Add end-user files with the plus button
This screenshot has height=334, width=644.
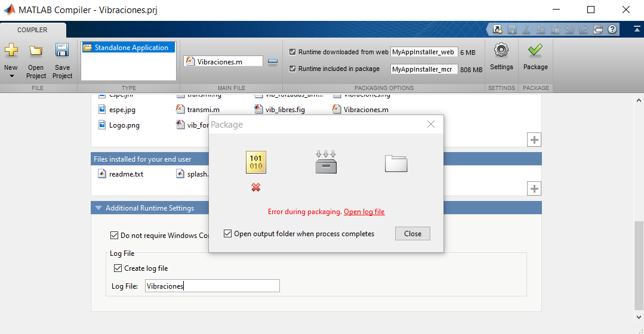[534, 188]
